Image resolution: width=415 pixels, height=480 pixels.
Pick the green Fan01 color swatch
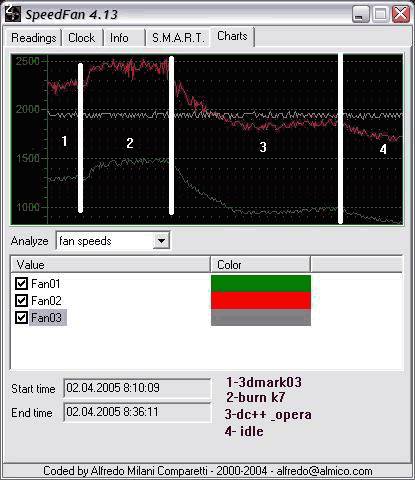[x=261, y=284]
